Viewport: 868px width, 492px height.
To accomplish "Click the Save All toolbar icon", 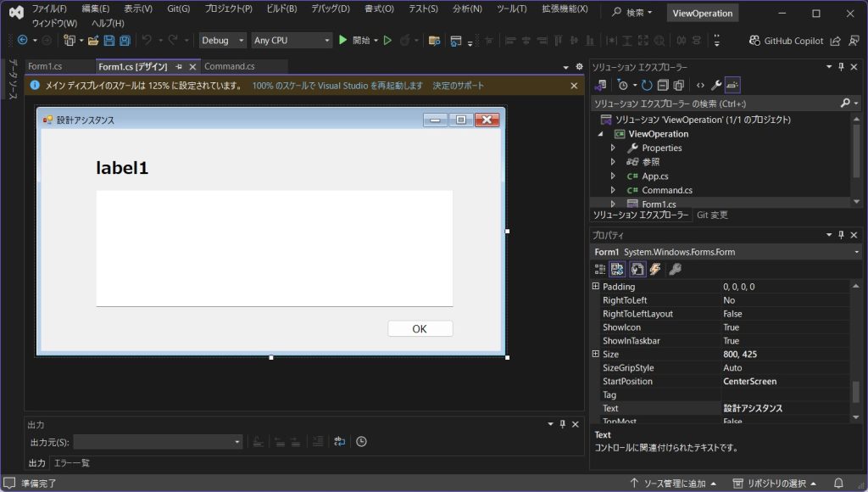I will tap(125, 41).
